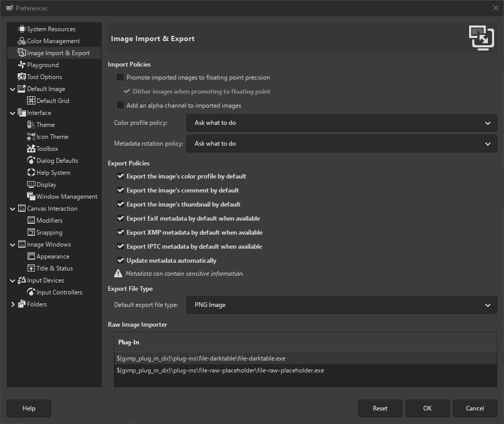Click the Tool Options icon in the sidebar
The width and height of the screenshot is (504, 424).
click(x=23, y=76)
